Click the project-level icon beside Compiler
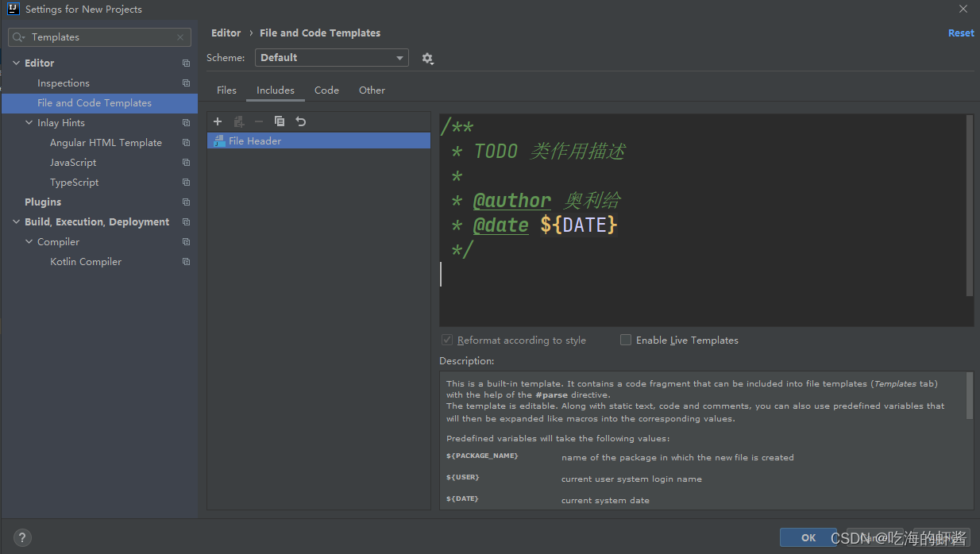 [x=186, y=242]
